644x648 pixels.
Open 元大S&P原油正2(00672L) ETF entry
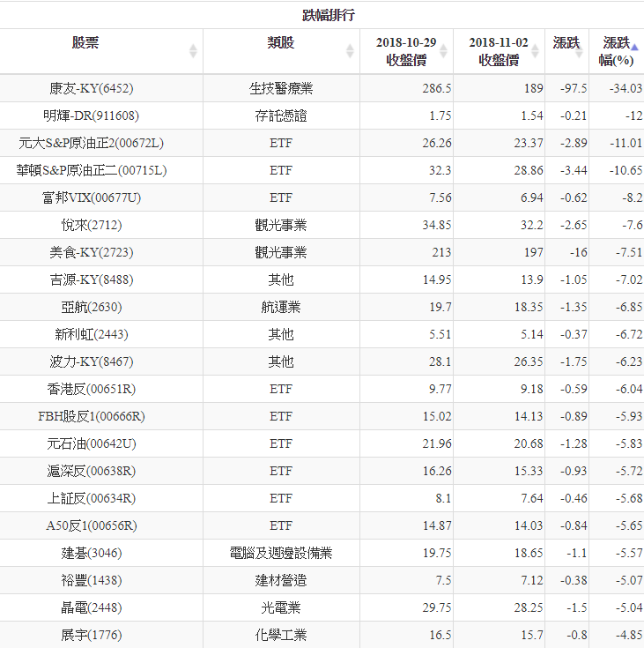pos(91,143)
